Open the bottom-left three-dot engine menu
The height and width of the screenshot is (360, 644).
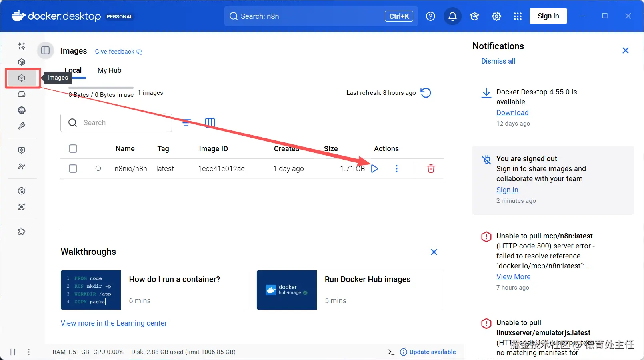pos(29,352)
